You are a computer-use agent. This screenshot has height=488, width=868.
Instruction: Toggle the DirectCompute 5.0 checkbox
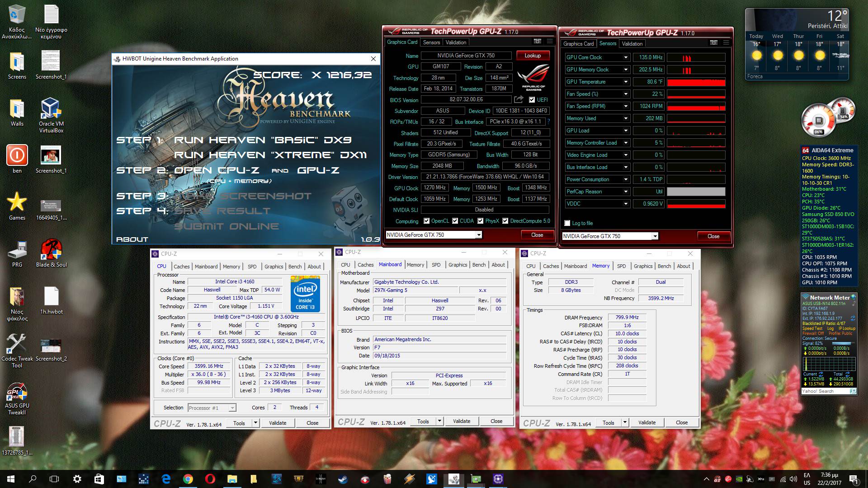pos(505,221)
